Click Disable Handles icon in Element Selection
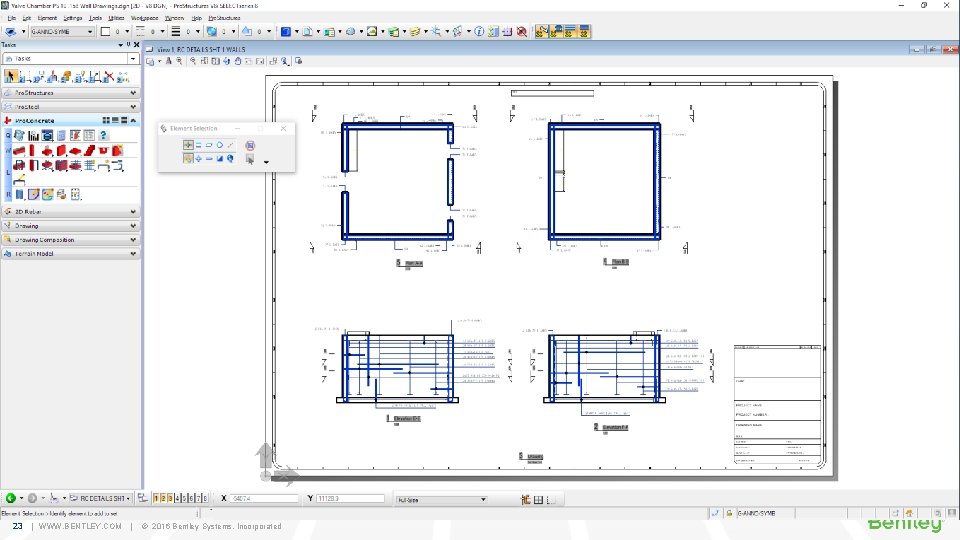The width and height of the screenshot is (960, 540). point(250,145)
